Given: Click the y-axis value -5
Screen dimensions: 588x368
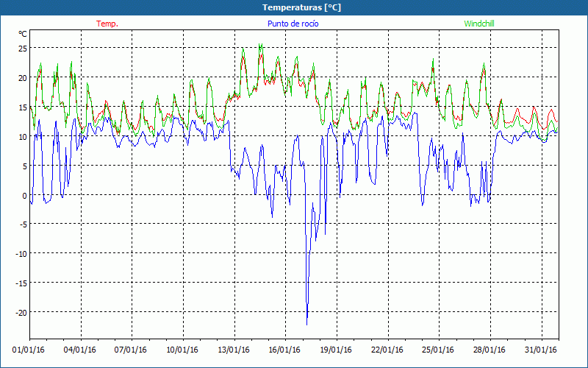Looking at the screenshot, I should [x=24, y=224].
